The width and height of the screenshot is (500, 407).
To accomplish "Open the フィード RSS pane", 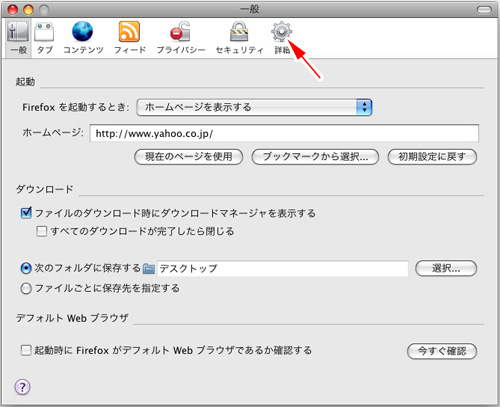I will [130, 38].
